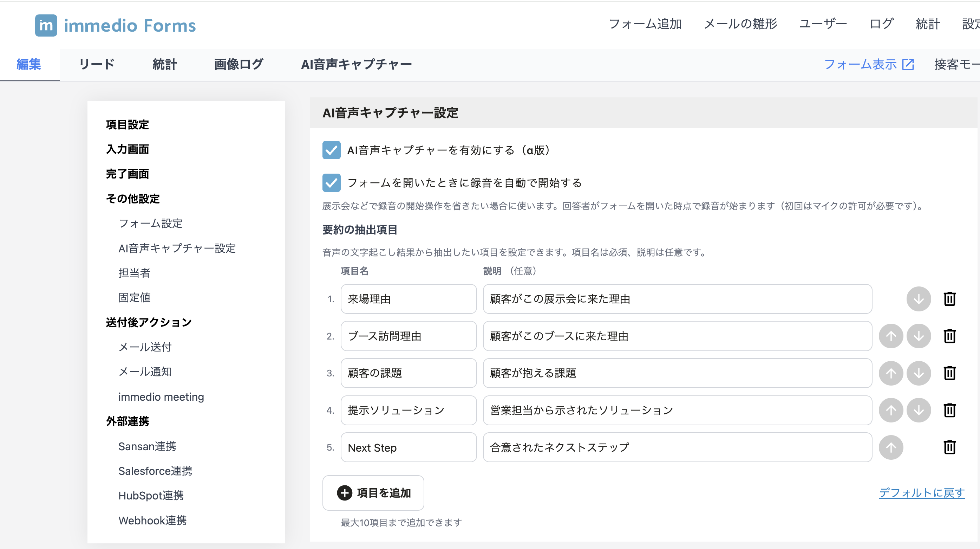Uncheck AI音声キャプチャーを有効にする checkbox
Screen dimensions: 980x549
tap(331, 150)
